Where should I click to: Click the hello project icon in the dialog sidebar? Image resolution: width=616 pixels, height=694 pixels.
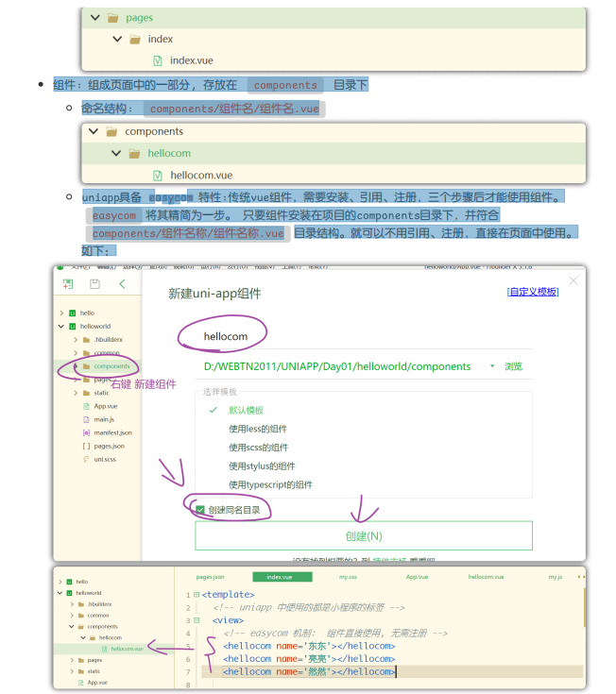tap(72, 313)
